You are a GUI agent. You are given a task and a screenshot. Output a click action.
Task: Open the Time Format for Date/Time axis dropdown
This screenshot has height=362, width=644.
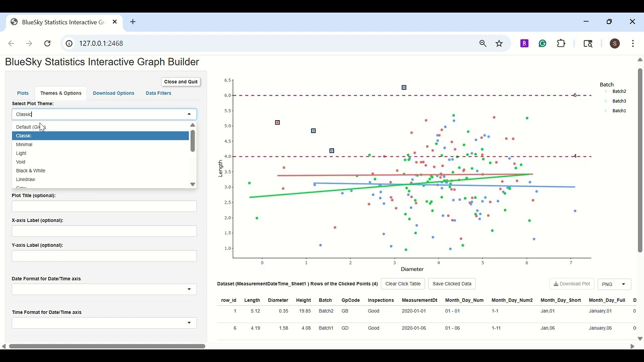coord(104,323)
